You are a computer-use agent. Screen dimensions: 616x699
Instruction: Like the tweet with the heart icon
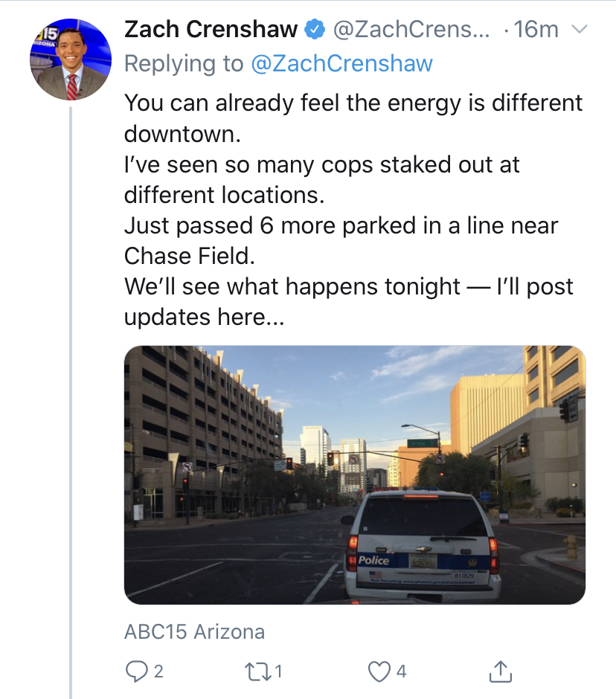tap(379, 671)
